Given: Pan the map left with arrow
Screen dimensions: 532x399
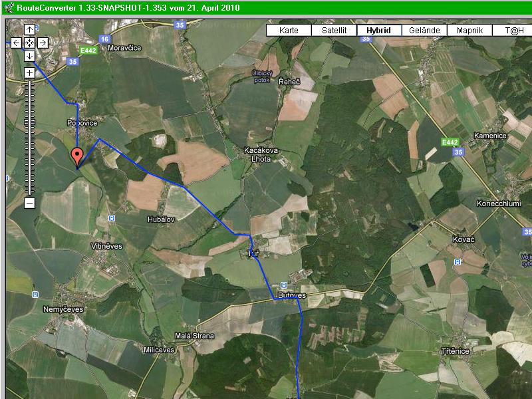Looking at the screenshot, I should 17,43.
